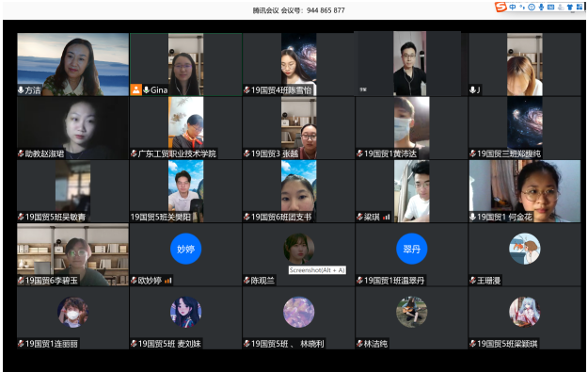The image size is (588, 372).
Task: Click the Sogou account login icon
Action: 561,8
